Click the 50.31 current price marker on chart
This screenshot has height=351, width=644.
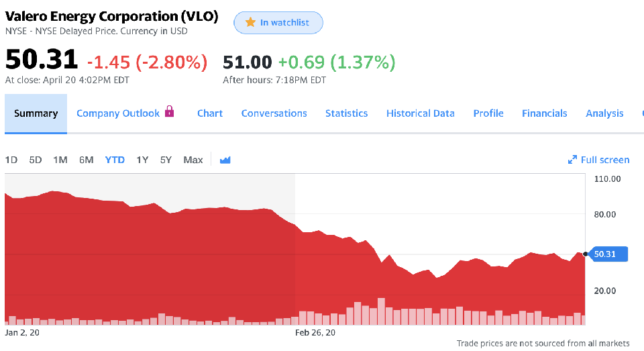(x=608, y=254)
